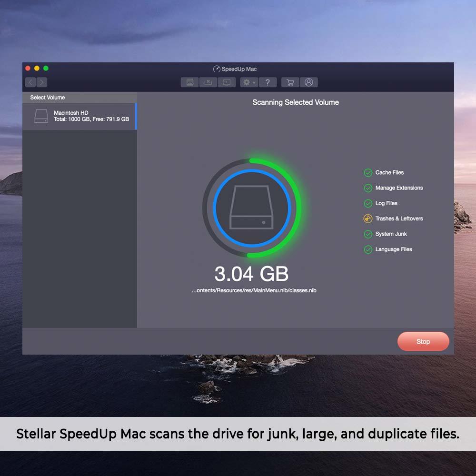Click the SpeedUp Mac title bar logo
Screen dimensions: 476x476
pyautogui.click(x=217, y=69)
